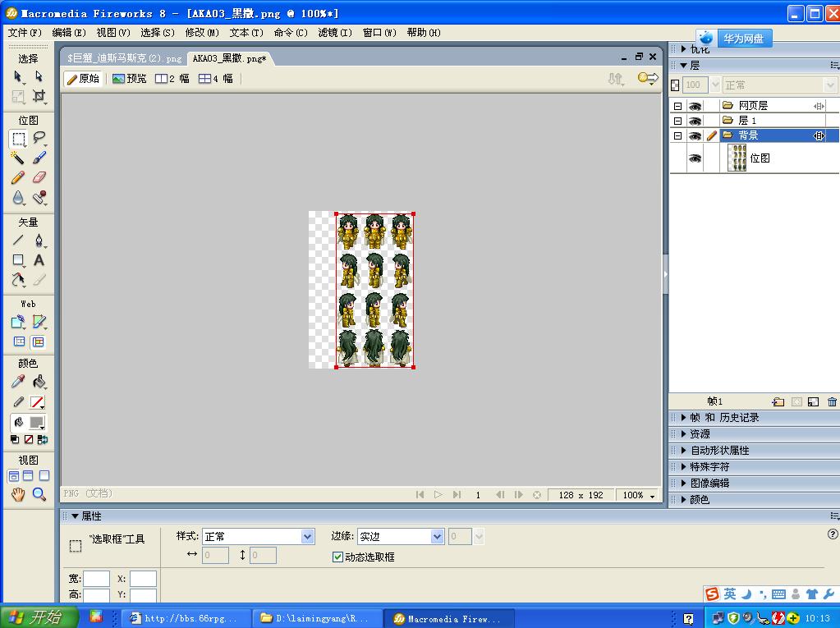This screenshot has height=628, width=840.
Task: Select the Blur tool
Action: coord(18,198)
